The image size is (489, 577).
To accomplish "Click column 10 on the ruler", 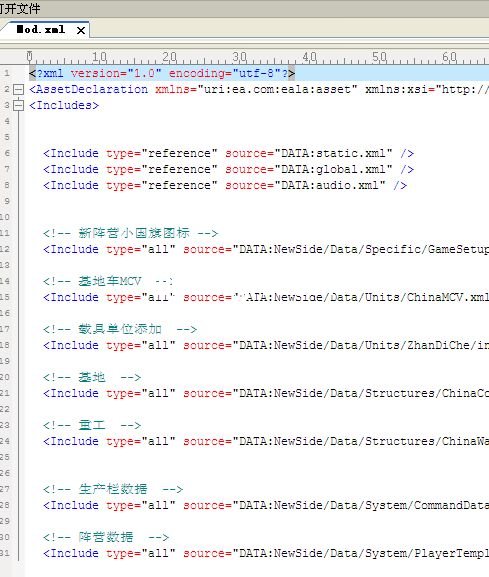I will point(99,57).
